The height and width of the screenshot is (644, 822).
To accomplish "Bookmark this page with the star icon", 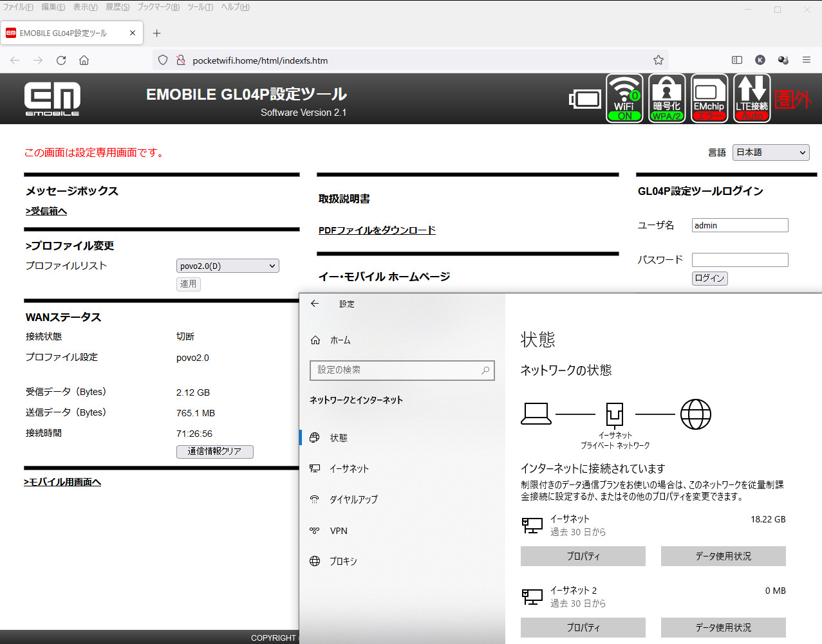I will (658, 60).
